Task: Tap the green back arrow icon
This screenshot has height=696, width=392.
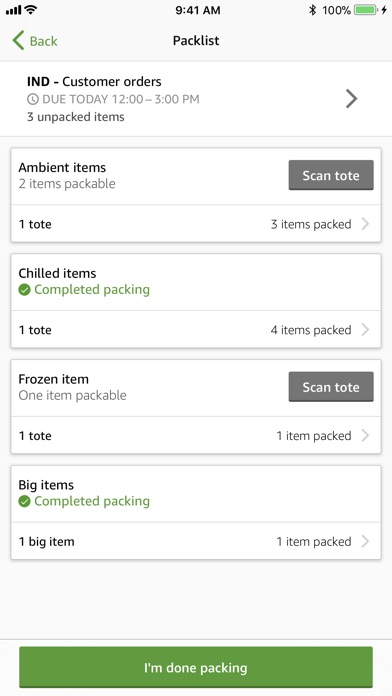Action: [x=18, y=40]
